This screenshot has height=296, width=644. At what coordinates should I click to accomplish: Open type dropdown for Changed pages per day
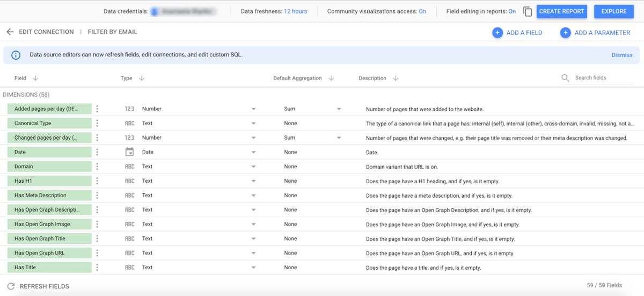[x=253, y=138]
